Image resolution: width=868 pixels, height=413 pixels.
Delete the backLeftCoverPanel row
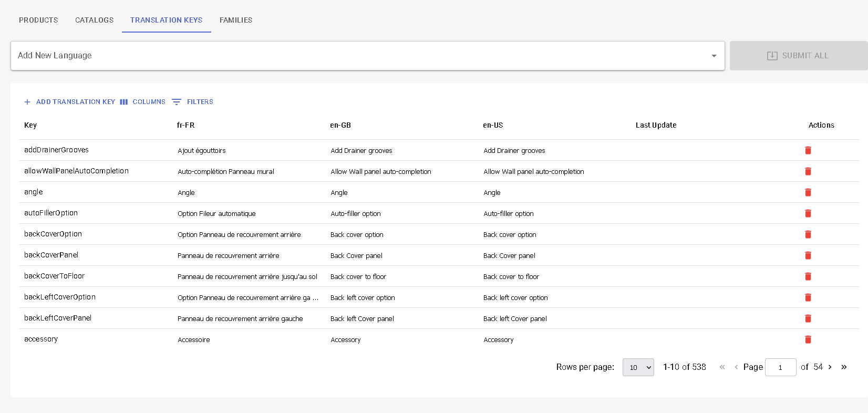[808, 318]
